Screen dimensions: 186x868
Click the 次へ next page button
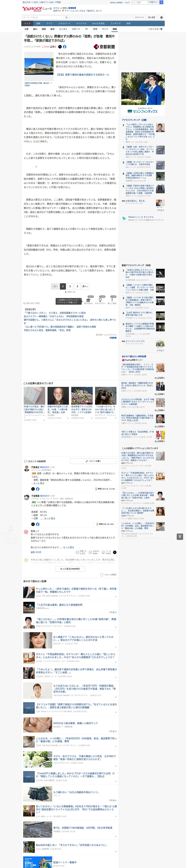(85, 286)
